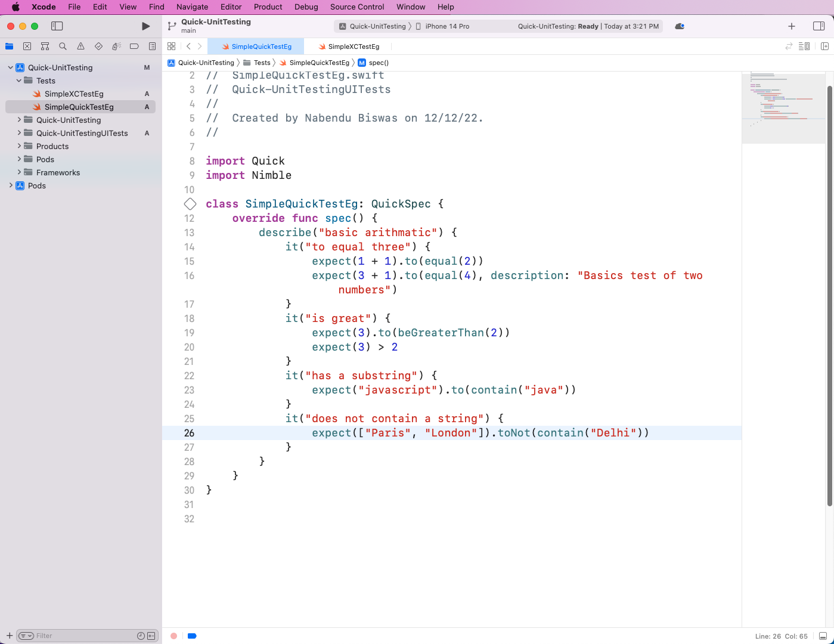Expand the Pods project at root
The width and height of the screenshot is (834, 644).
pyautogui.click(x=11, y=185)
